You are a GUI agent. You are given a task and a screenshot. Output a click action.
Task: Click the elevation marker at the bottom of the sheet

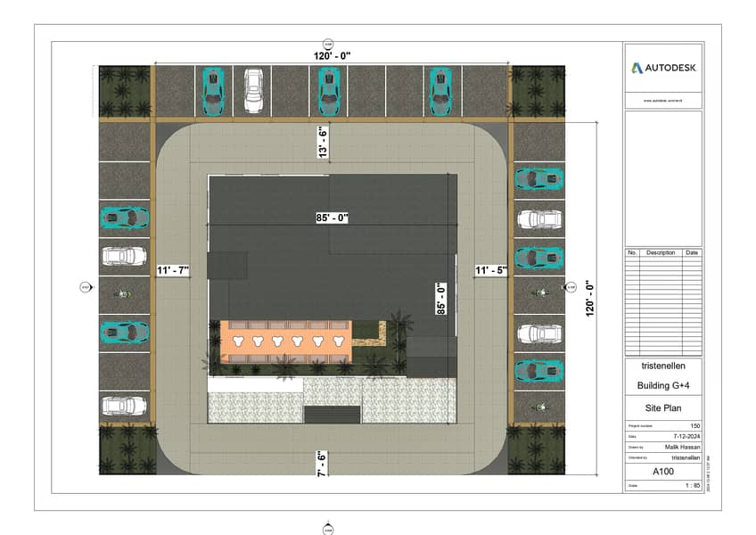[328, 528]
